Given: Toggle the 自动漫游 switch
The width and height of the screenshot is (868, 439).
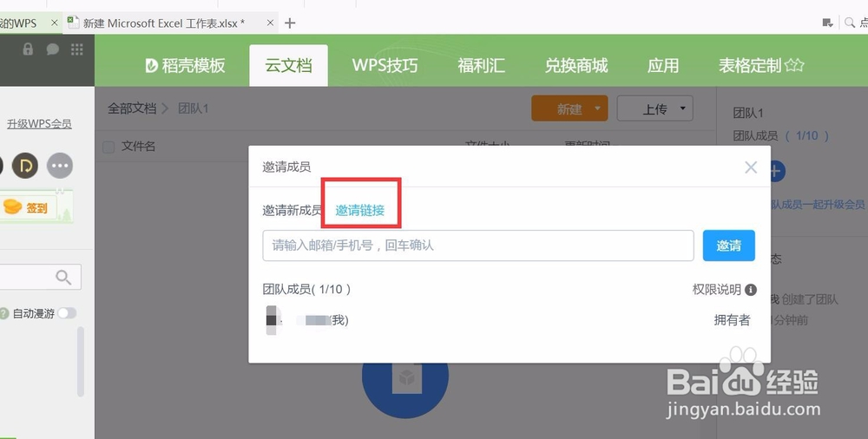Looking at the screenshot, I should point(67,313).
